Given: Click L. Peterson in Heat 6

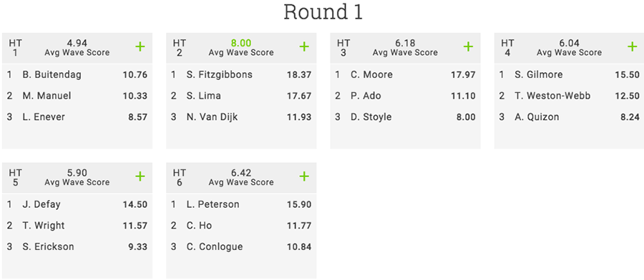Looking at the screenshot, I should tap(213, 204).
